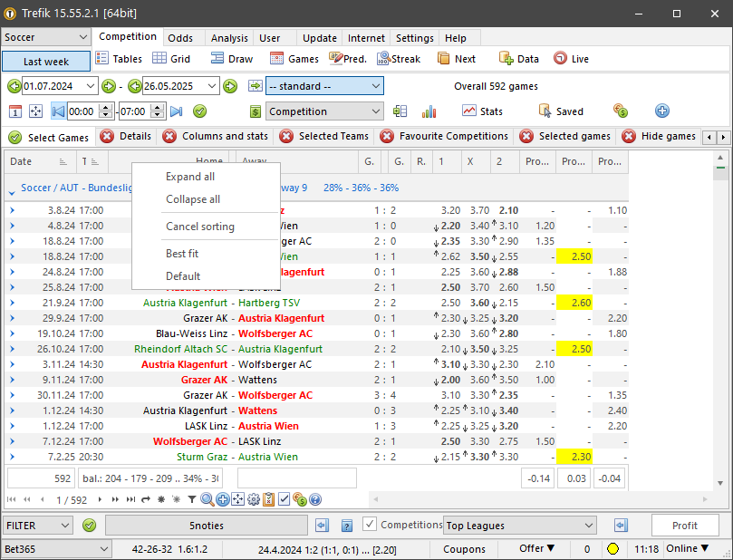733x560 pixels.
Task: Click the Last week button
Action: click(x=46, y=62)
